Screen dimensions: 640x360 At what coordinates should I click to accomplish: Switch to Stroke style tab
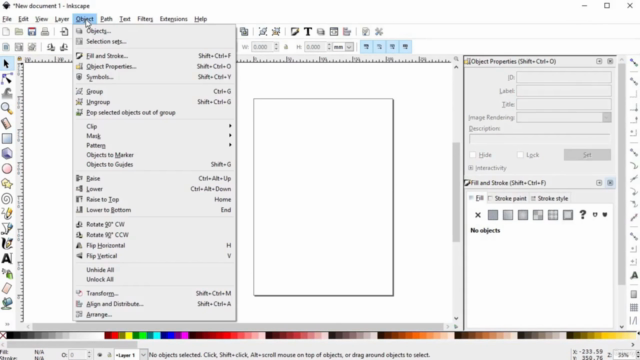coord(549,198)
